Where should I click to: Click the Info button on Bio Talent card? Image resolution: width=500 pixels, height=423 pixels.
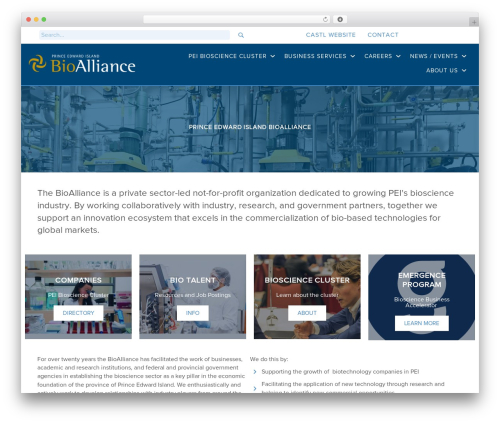pos(193,313)
